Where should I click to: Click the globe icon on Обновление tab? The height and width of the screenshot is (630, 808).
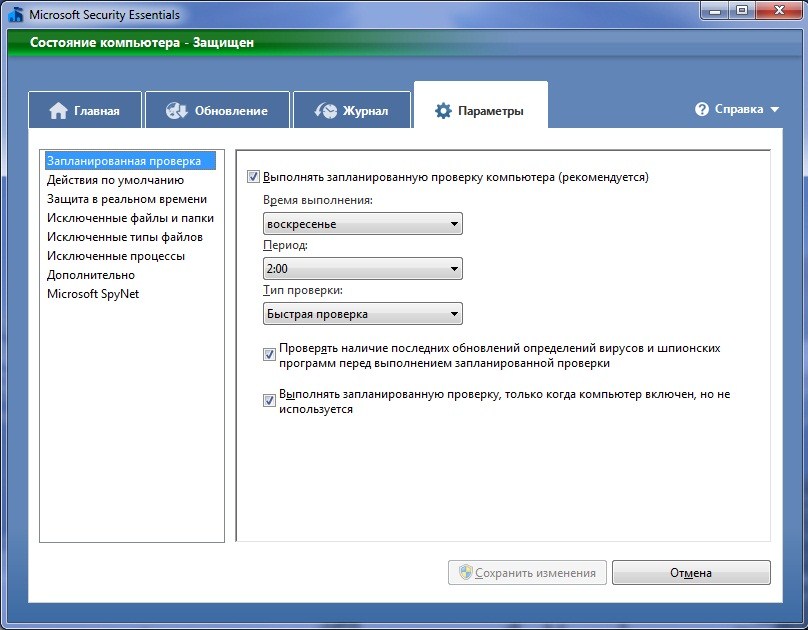coord(176,110)
